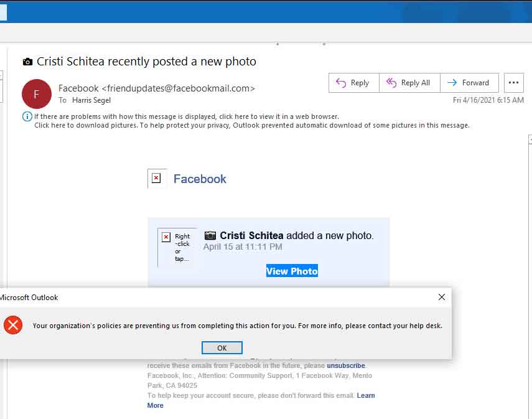This screenshot has width=532, height=419.
Task: Click the camera icon in subject line
Action: point(27,62)
